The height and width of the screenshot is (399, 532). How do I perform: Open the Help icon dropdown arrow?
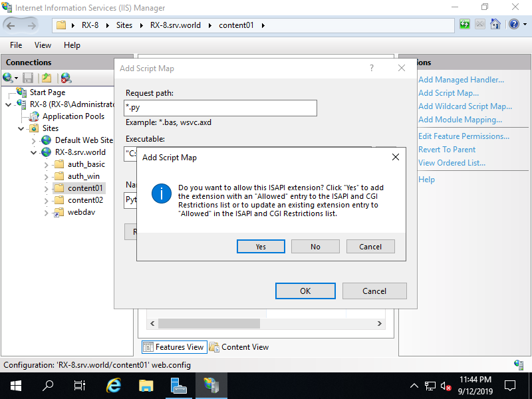coord(525,25)
